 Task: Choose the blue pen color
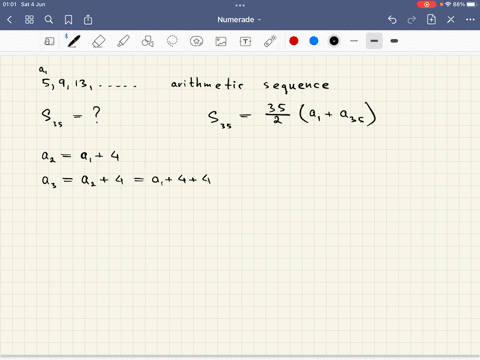(x=314, y=41)
